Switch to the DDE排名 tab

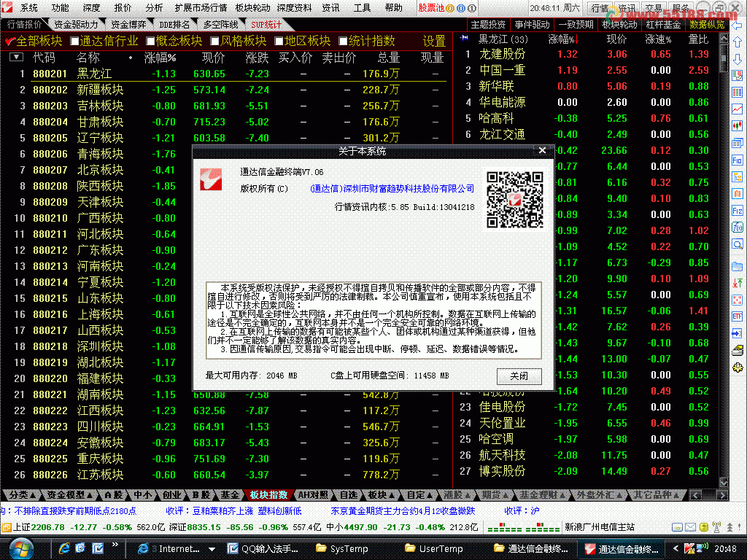[174, 24]
